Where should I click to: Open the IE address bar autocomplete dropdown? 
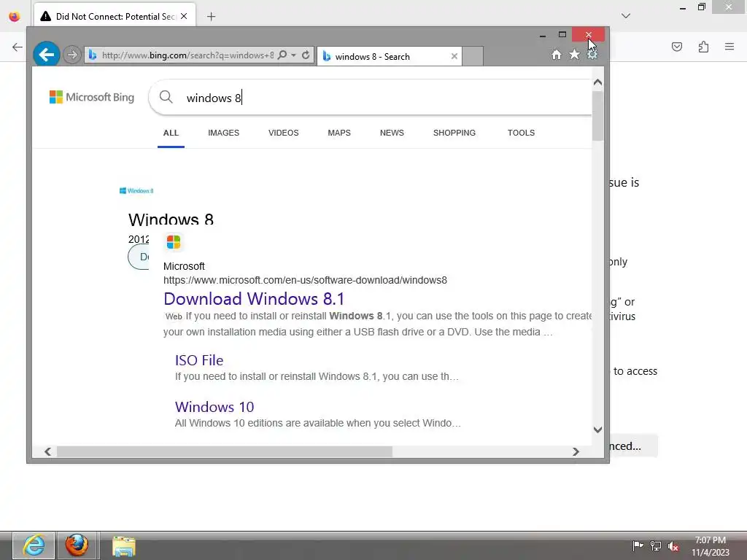coord(293,55)
